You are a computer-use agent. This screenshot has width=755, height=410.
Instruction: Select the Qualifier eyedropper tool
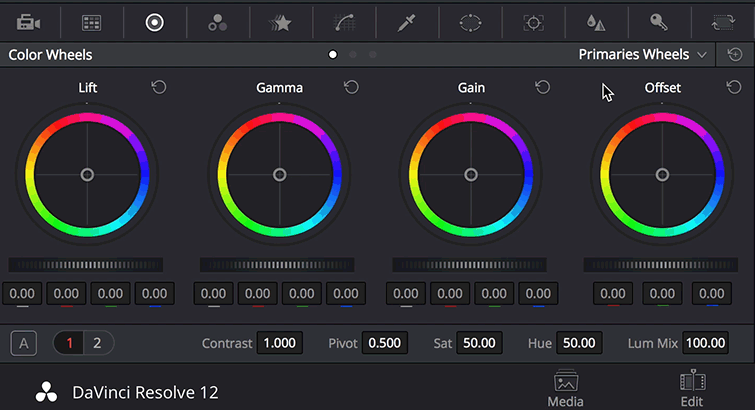click(x=406, y=22)
